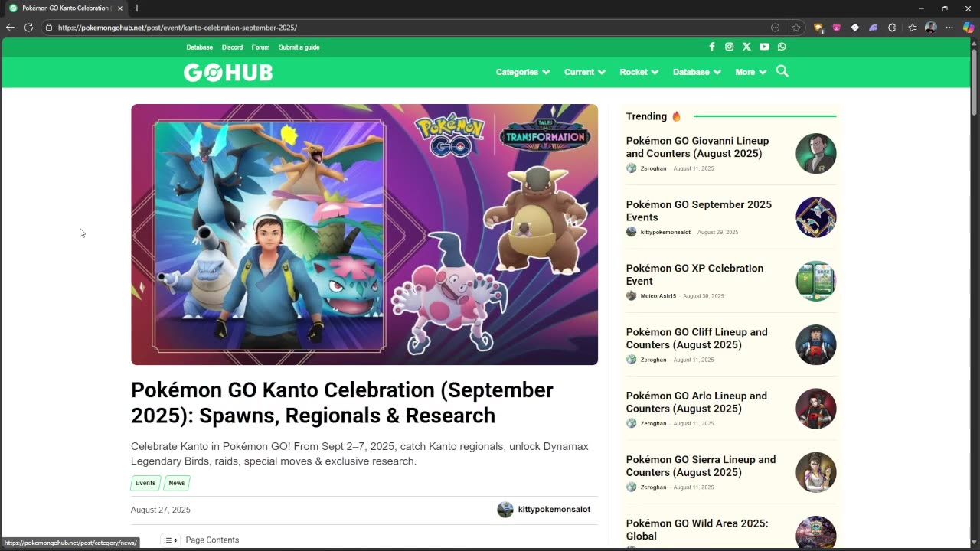Viewport: 980px width, 551px height.
Task: Open a new browser tab with plus button
Action: pos(137,8)
